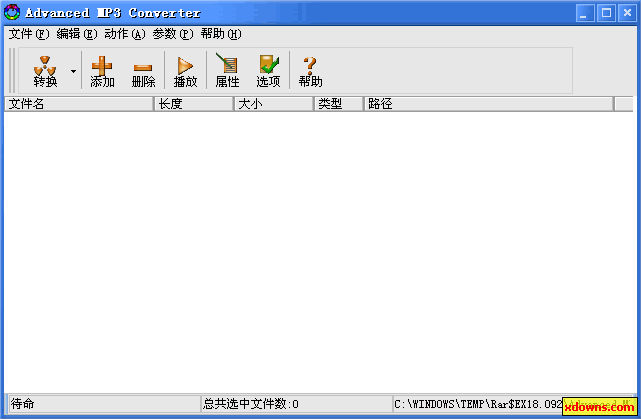Click the 帮助 question mark toolbar icon
Viewport: 641px width, 419px height.
310,71
